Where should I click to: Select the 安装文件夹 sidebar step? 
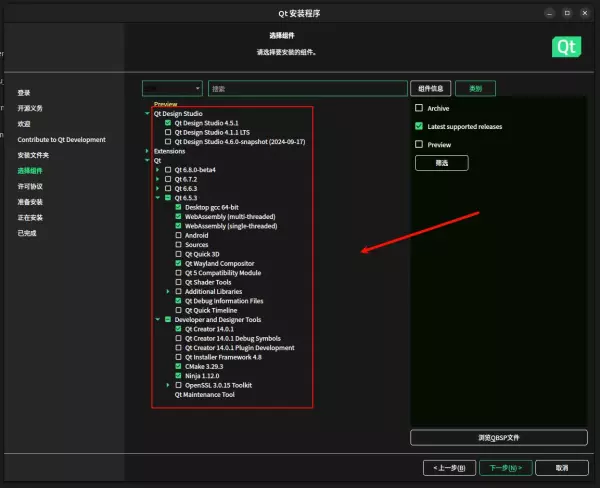click(x=33, y=155)
